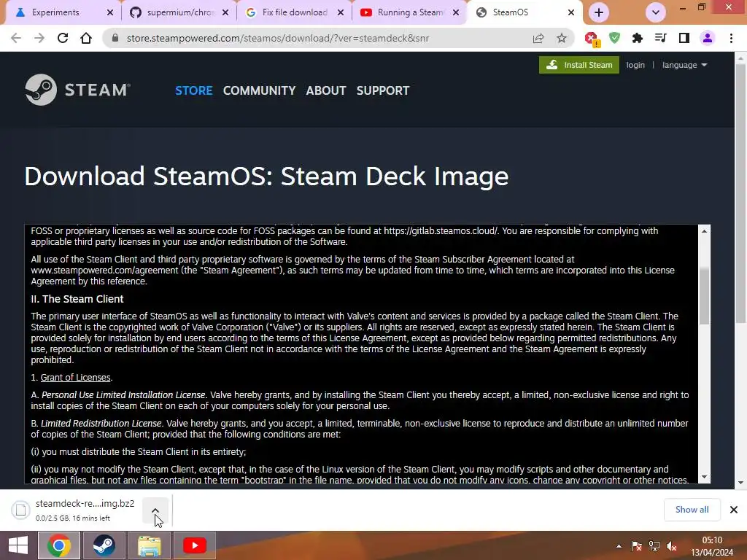747x560 pixels.
Task: Click the browser forward arrow
Action: 39,38
